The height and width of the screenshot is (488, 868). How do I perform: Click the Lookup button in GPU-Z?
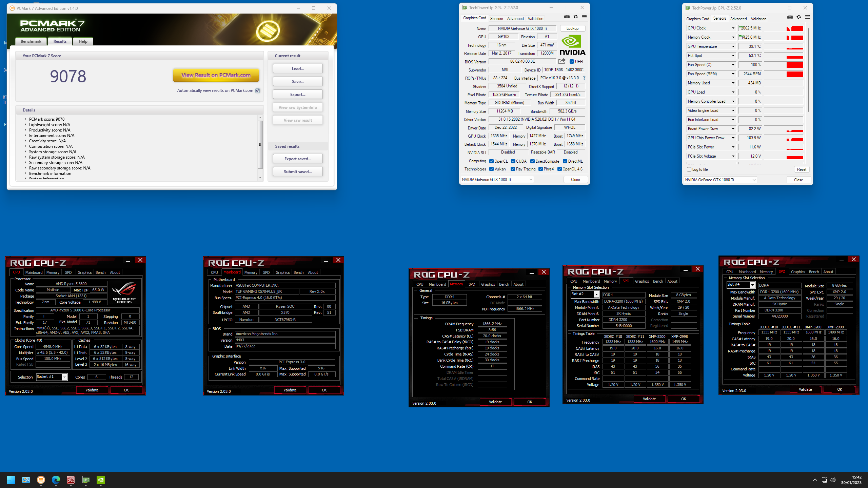(572, 28)
